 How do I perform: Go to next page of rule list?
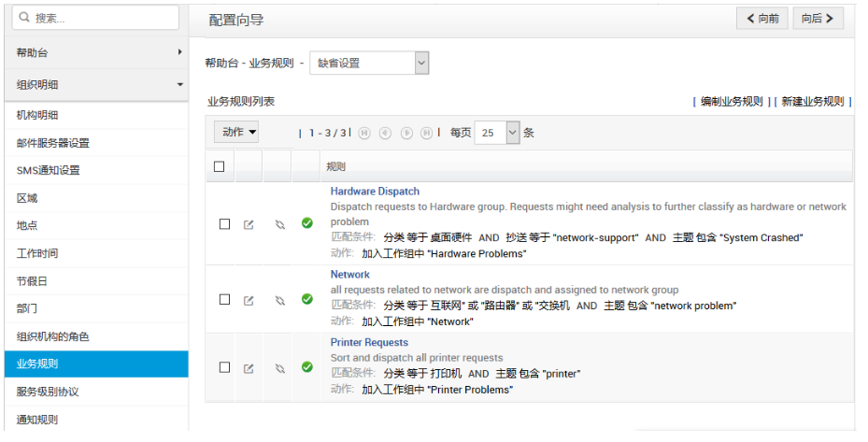(x=406, y=133)
